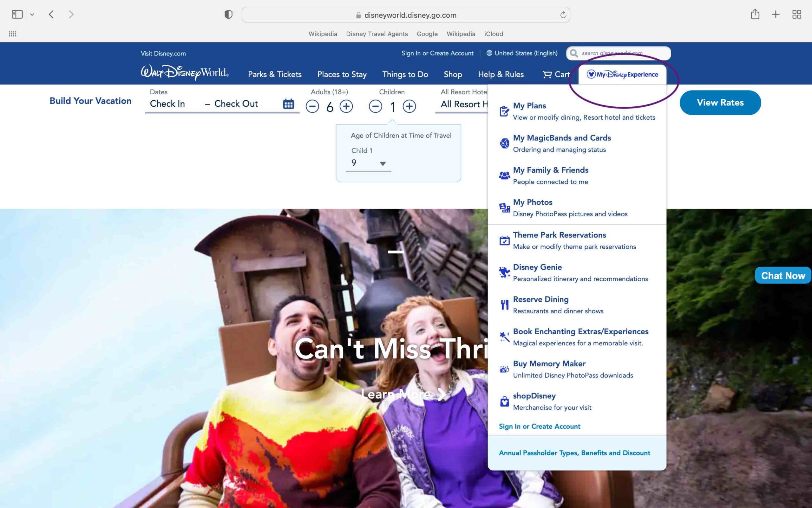Open the dates calendar icon
Viewport: 812px width, 508px height.
tap(288, 104)
